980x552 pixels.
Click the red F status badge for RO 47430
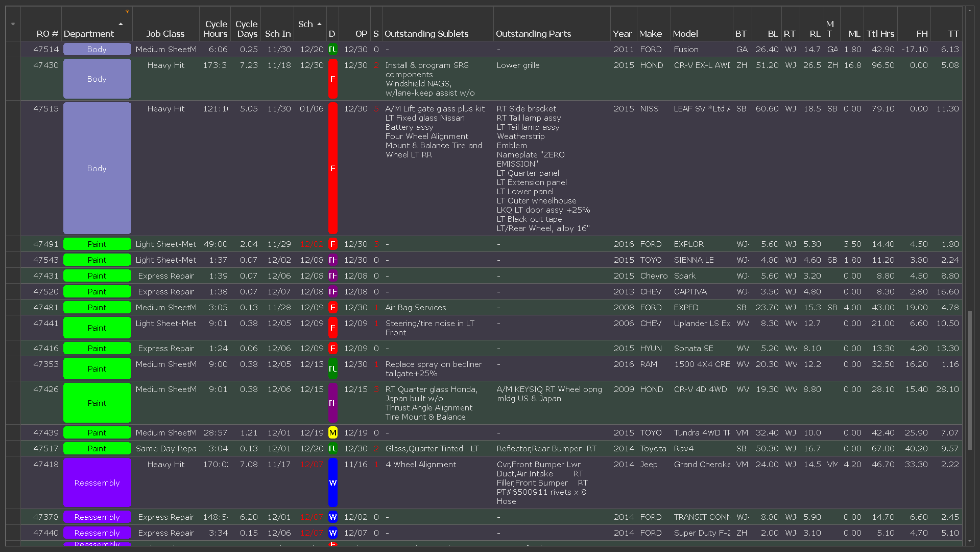pyautogui.click(x=332, y=79)
